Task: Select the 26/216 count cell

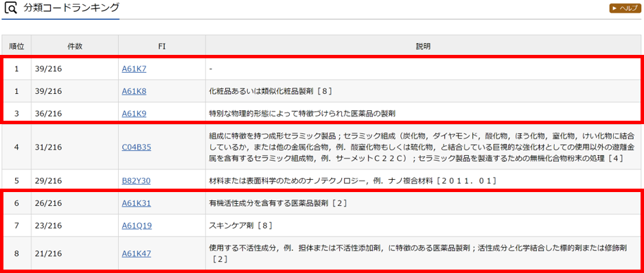Action: 75,203
